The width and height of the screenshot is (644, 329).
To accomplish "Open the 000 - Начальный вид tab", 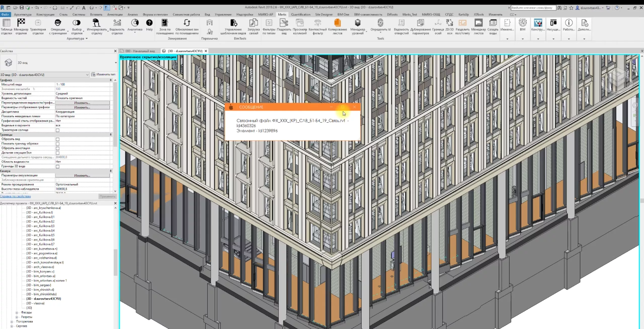I will [140, 51].
